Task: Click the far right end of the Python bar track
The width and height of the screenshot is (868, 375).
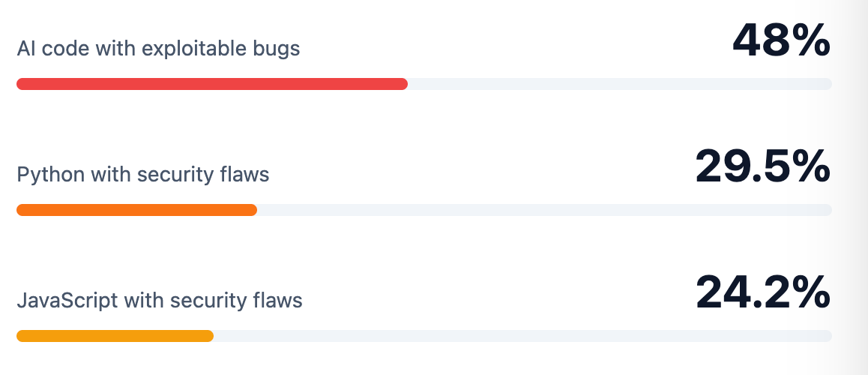Action: tap(828, 210)
